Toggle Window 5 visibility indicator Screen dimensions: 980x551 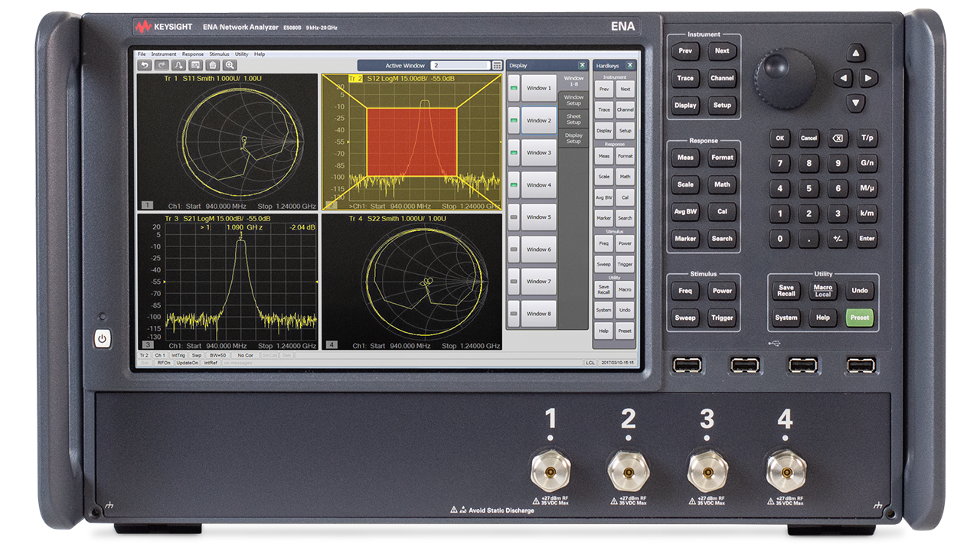(x=513, y=217)
